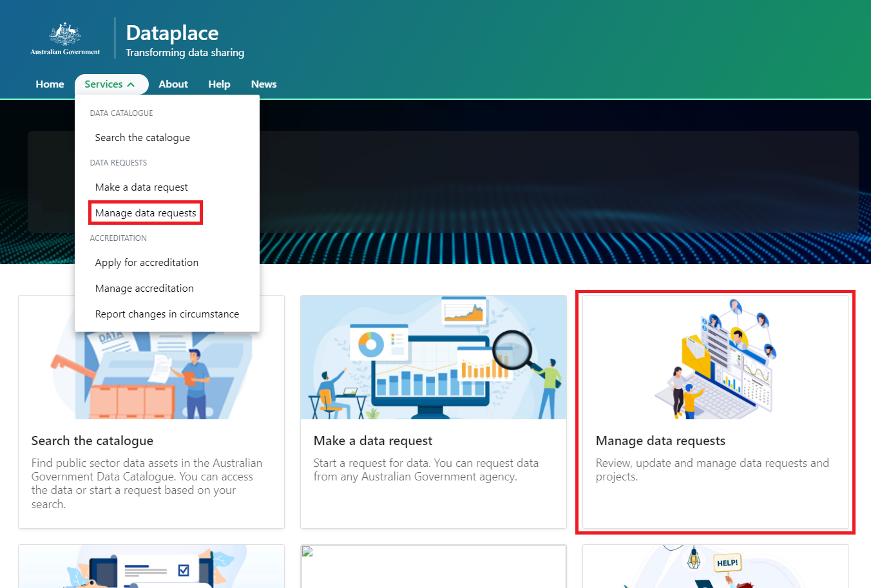
Task: Click the Services menu chevron arrow
Action: pyautogui.click(x=131, y=84)
